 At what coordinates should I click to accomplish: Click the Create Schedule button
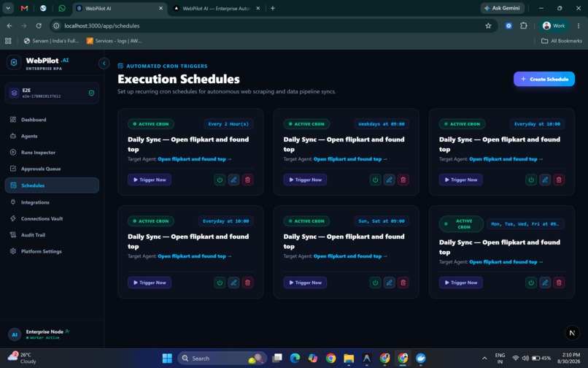(x=544, y=80)
